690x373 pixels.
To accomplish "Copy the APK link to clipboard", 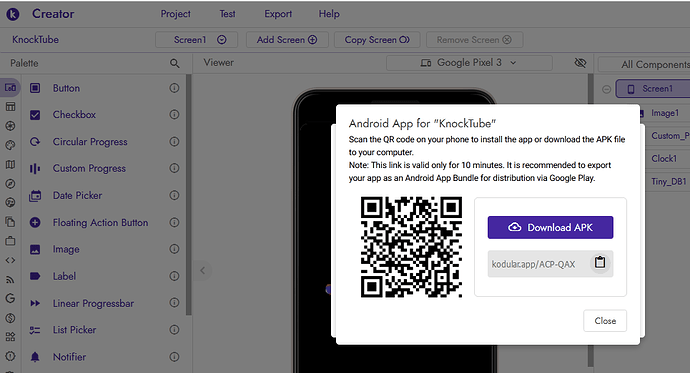I will point(600,263).
